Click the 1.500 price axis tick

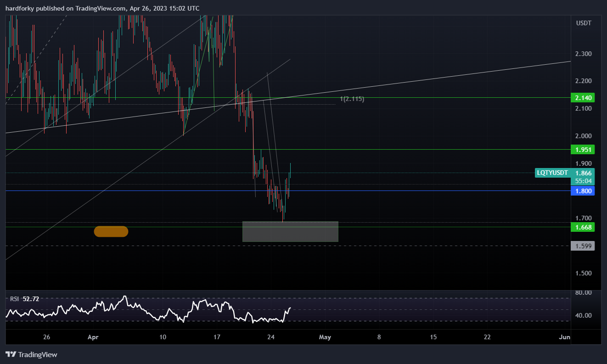(x=584, y=273)
